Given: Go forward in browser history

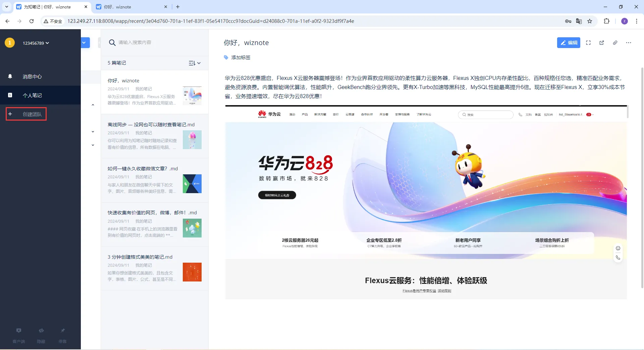Looking at the screenshot, I should (19, 21).
